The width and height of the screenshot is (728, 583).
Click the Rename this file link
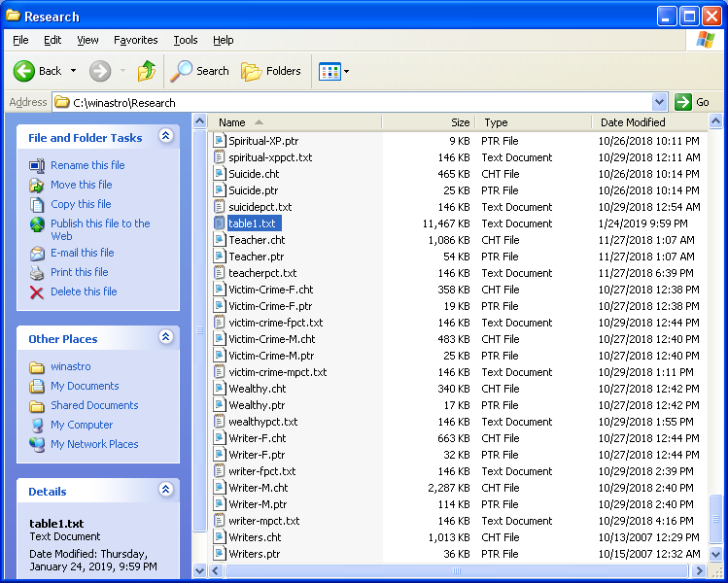click(x=87, y=165)
